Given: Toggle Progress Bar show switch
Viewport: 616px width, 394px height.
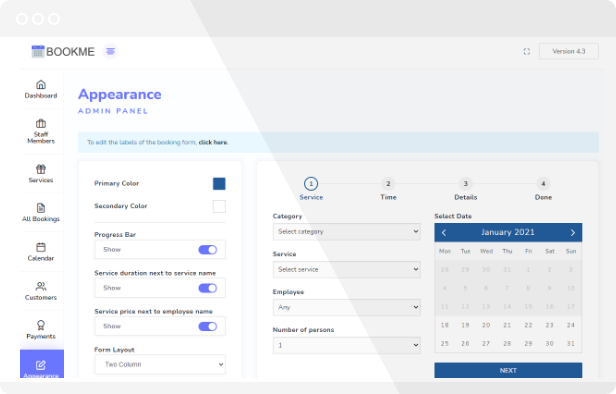Looking at the screenshot, I should point(208,250).
